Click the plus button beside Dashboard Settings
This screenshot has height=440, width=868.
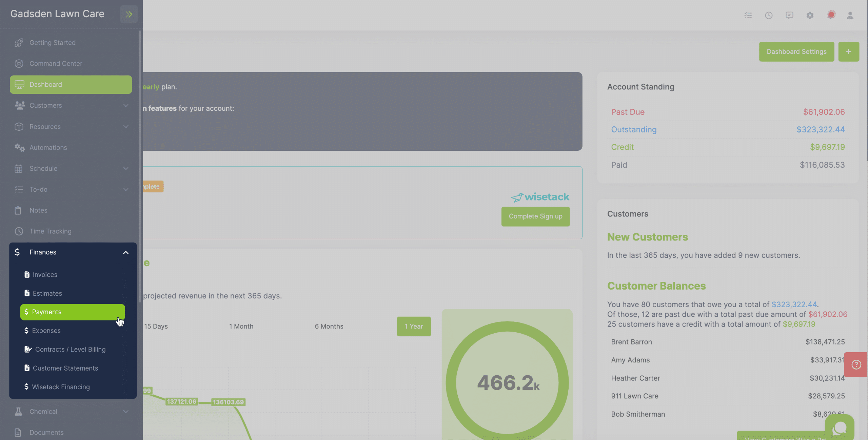849,52
